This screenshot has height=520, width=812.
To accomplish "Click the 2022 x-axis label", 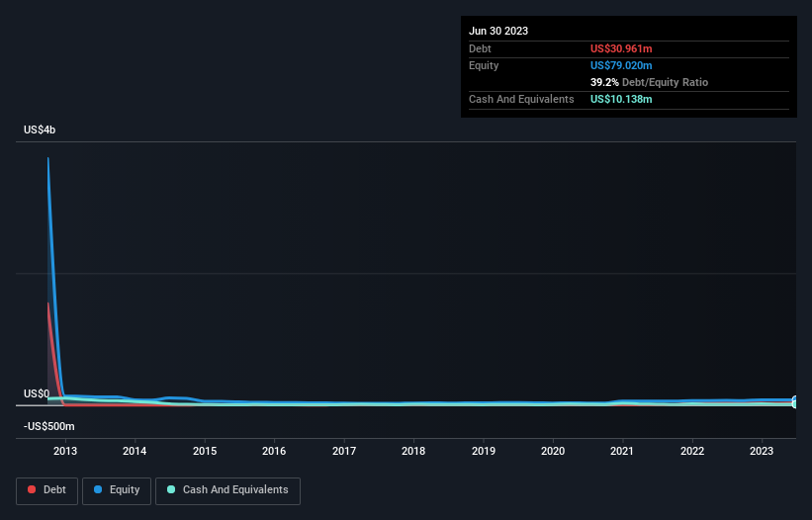I will point(692,451).
